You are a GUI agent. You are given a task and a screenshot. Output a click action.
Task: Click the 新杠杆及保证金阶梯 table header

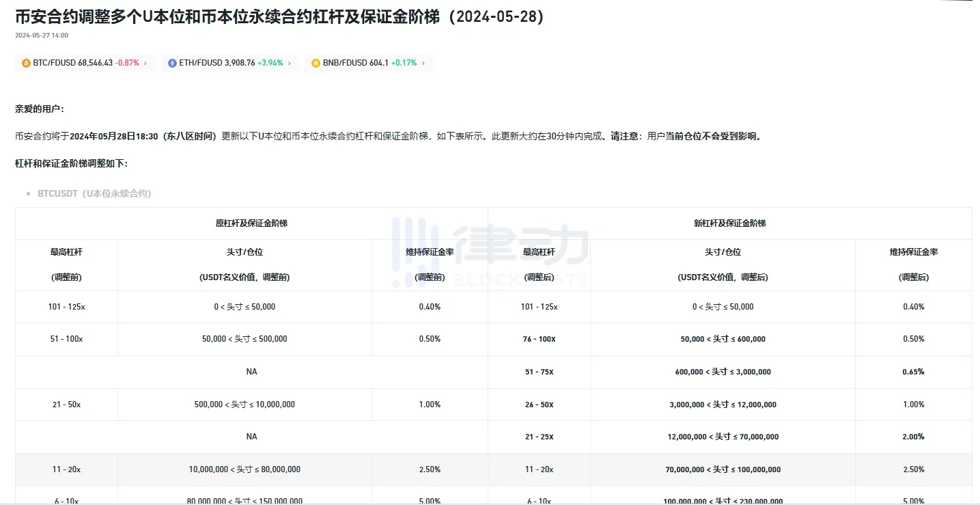[x=729, y=223]
